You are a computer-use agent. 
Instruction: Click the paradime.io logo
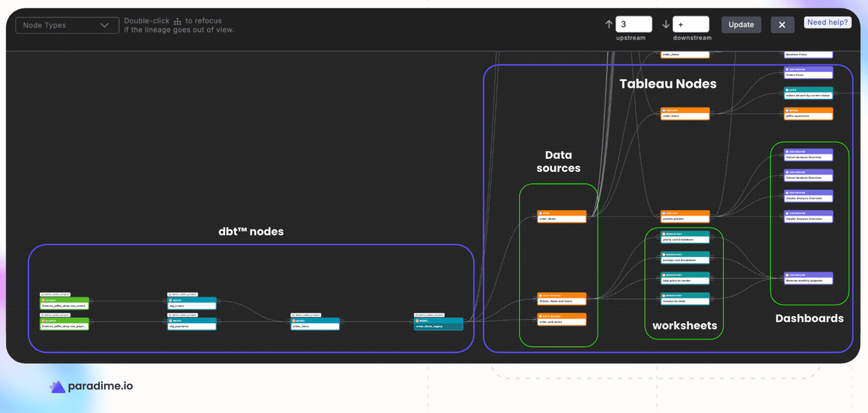[91, 386]
